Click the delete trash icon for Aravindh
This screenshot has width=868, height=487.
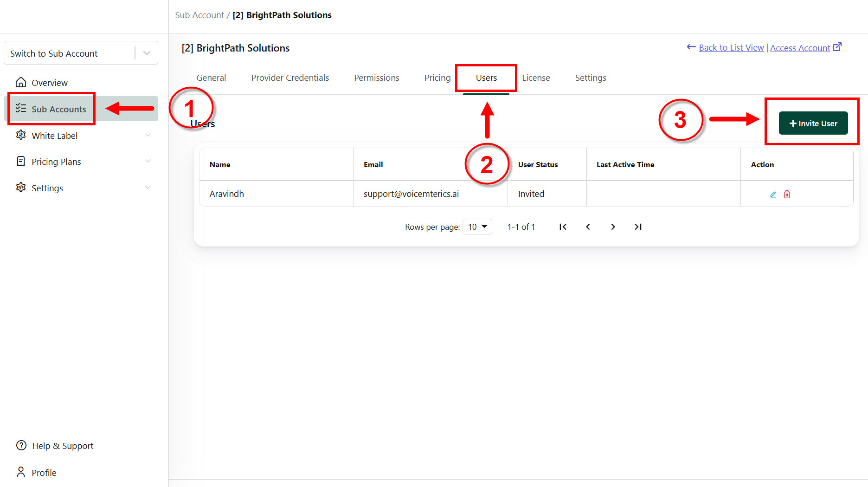[x=787, y=194]
